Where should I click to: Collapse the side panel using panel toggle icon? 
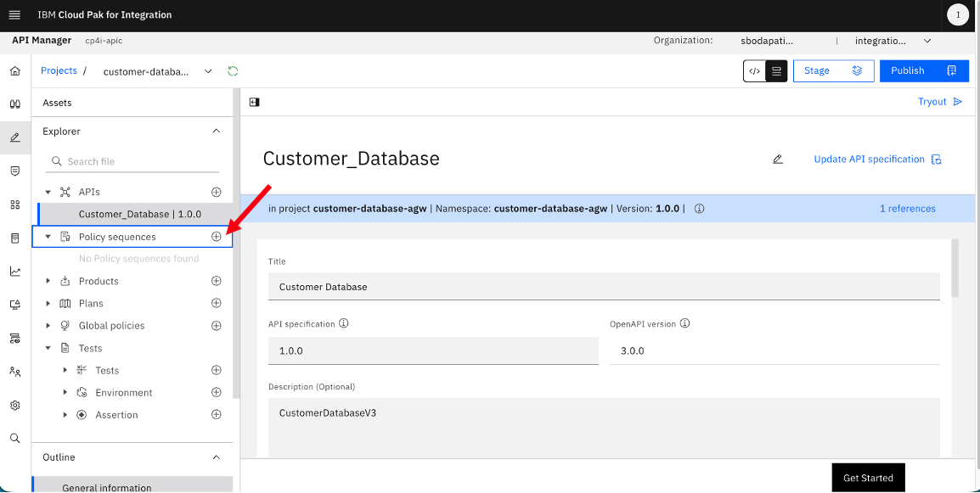coord(255,102)
